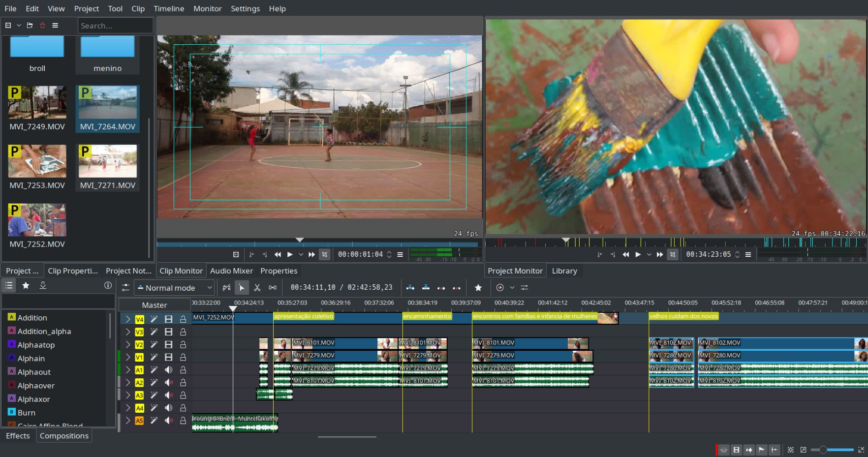Switch to the Compositions tab
Screen dimensions: 868x457
(64, 436)
